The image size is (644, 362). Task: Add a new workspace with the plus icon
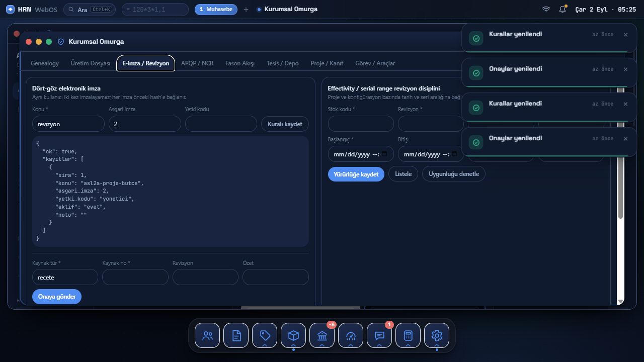click(246, 9)
